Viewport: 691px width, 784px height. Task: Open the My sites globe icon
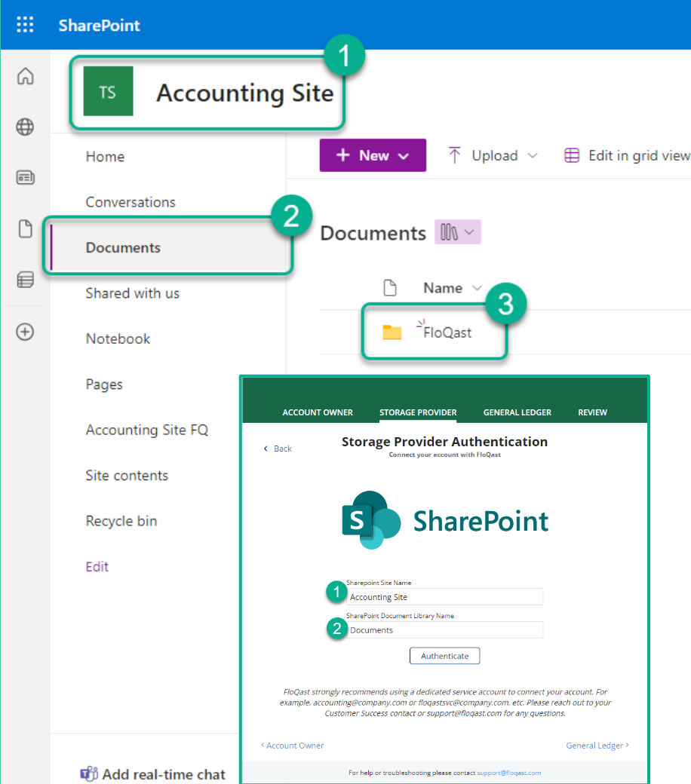(x=25, y=127)
